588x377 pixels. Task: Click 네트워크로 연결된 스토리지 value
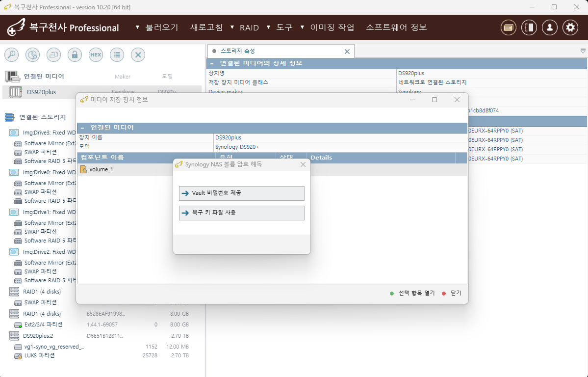433,82
